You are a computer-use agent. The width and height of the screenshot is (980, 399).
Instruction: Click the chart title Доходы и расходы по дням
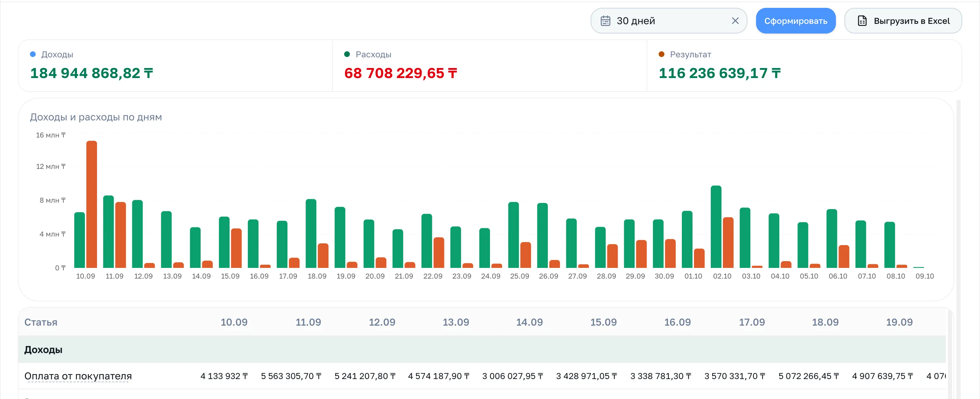pos(96,117)
